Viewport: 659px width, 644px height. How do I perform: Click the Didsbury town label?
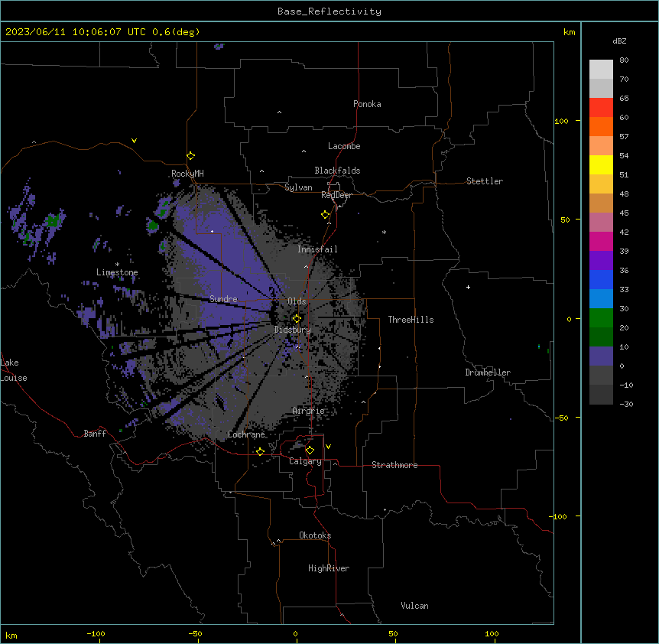293,330
